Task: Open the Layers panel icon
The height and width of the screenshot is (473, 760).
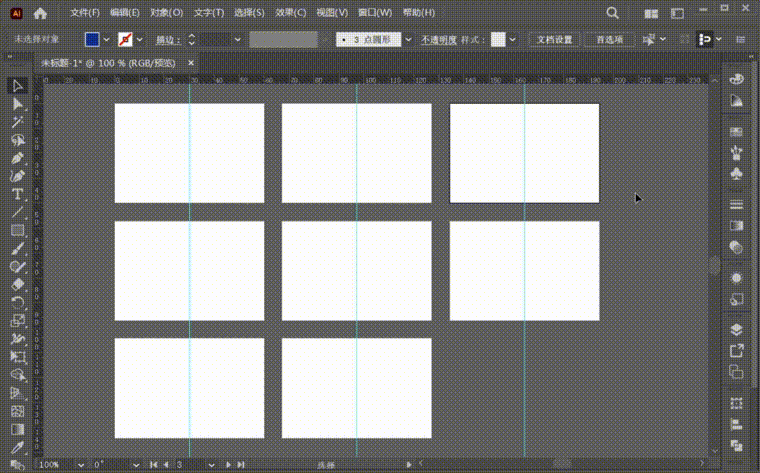Action: 736,330
